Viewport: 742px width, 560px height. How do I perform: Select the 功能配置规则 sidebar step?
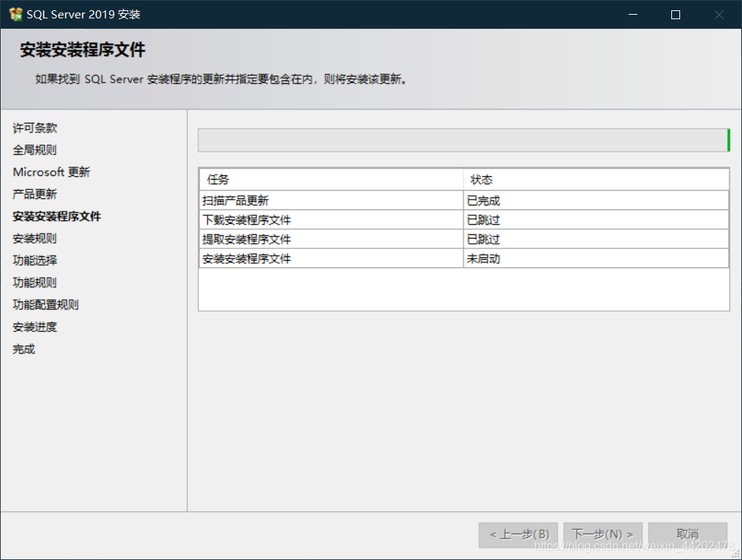pos(46,305)
